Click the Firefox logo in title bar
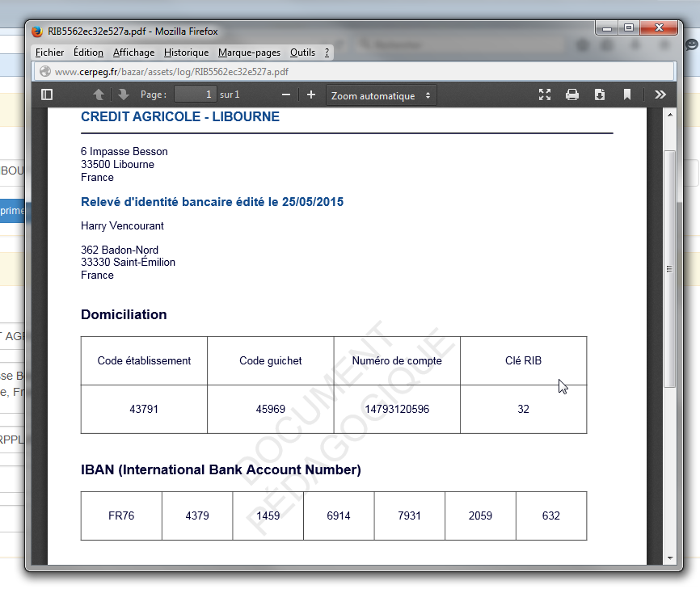 pyautogui.click(x=37, y=32)
